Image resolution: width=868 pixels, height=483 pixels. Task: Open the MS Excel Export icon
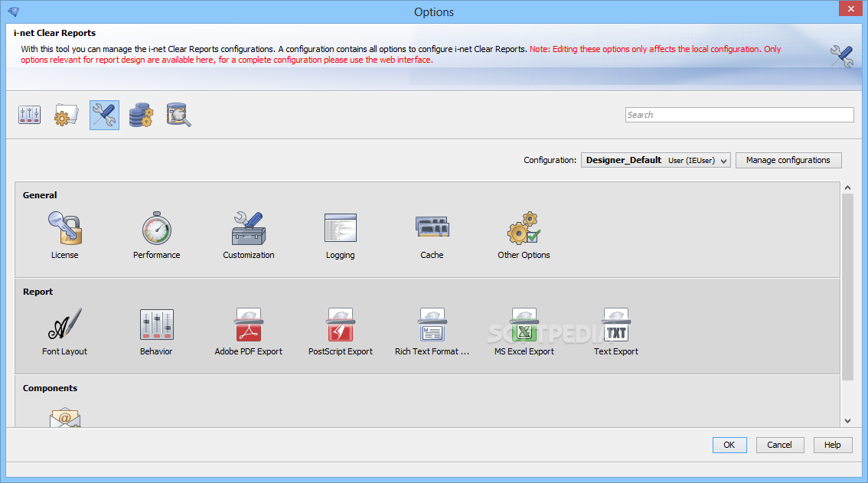click(524, 325)
